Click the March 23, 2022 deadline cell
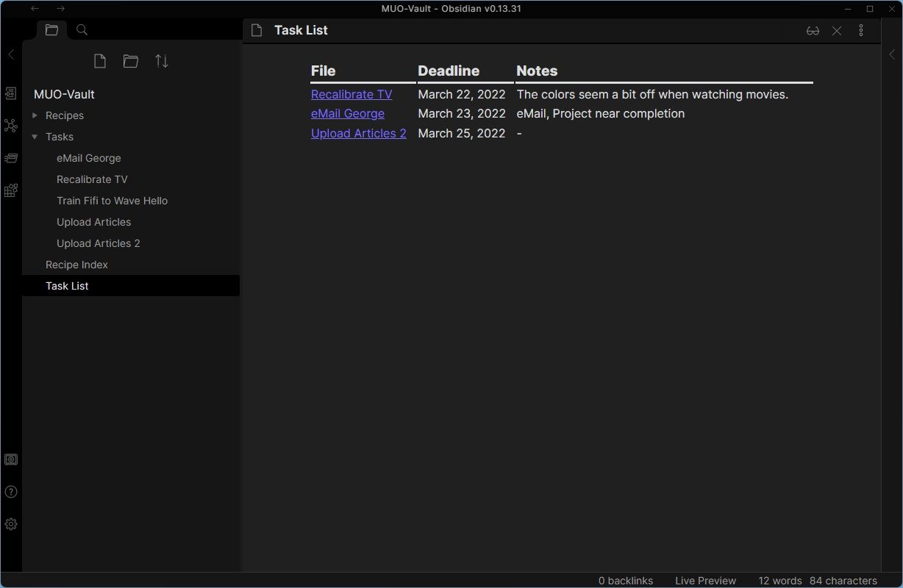 coord(462,113)
